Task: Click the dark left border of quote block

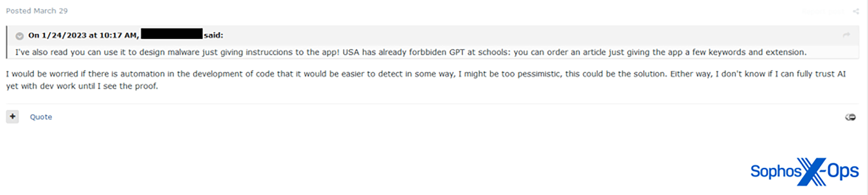Action: coord(7,42)
